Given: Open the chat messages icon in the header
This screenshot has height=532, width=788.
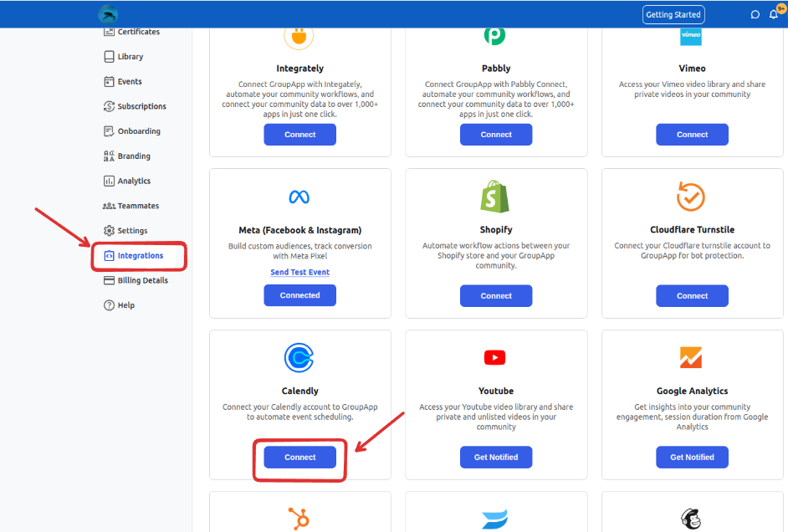Looking at the screenshot, I should 755,14.
